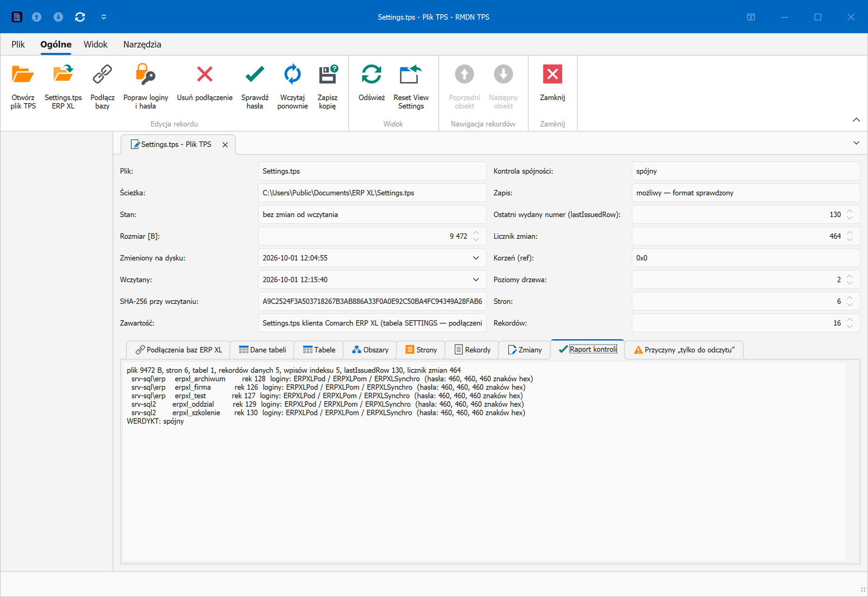The height and width of the screenshot is (597, 868).
Task: Open the Wczytany date dropdown
Action: point(476,280)
